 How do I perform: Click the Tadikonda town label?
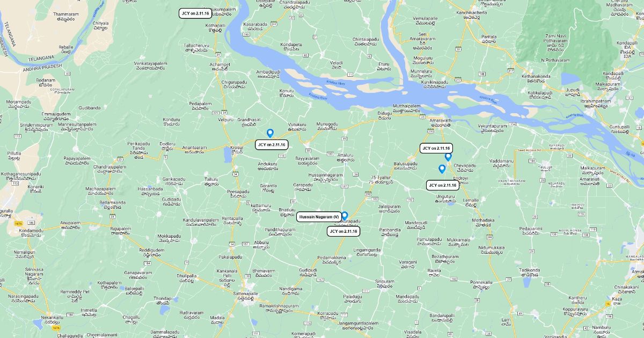pos(529,270)
